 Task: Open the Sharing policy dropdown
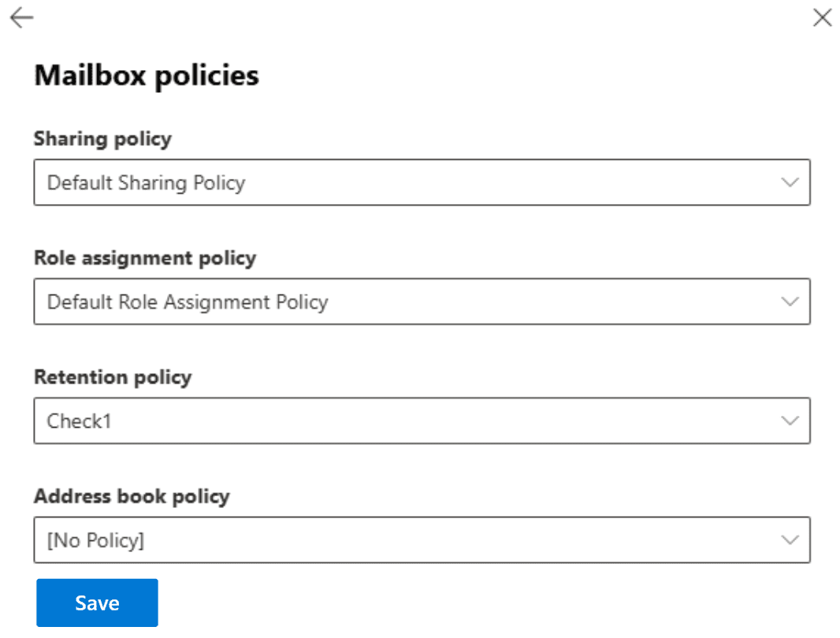click(420, 182)
